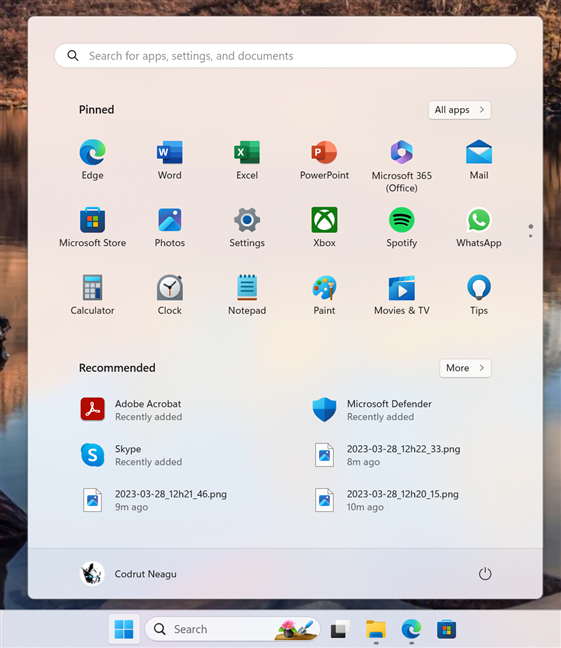561x648 pixels.
Task: Open the Paint app
Action: 324,295
